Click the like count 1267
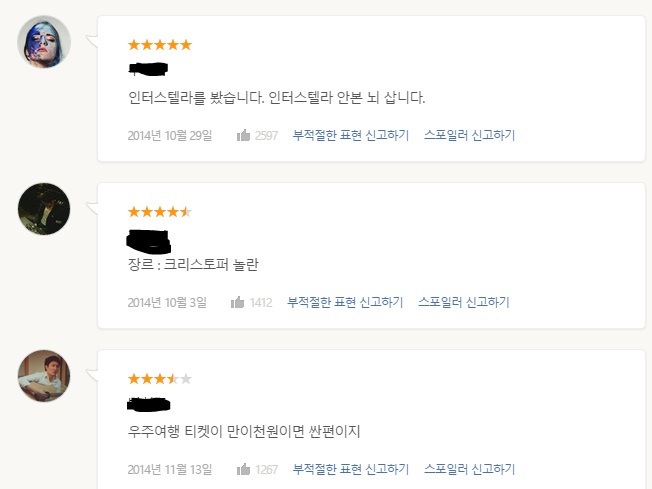The width and height of the screenshot is (652, 489). (266, 469)
